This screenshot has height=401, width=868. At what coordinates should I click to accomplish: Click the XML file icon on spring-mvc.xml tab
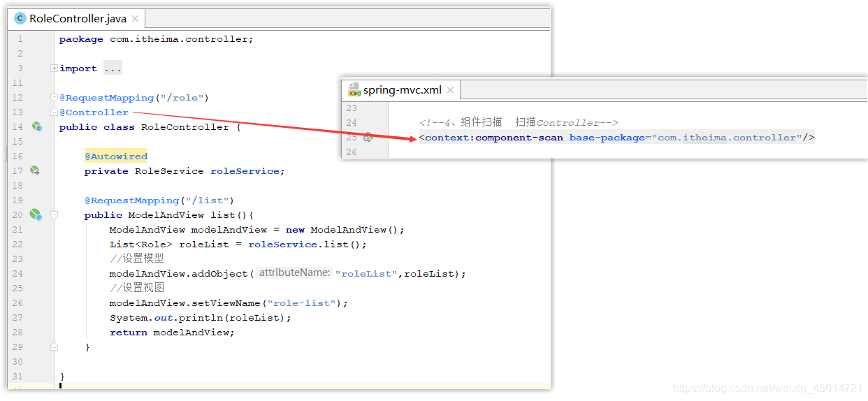click(354, 90)
